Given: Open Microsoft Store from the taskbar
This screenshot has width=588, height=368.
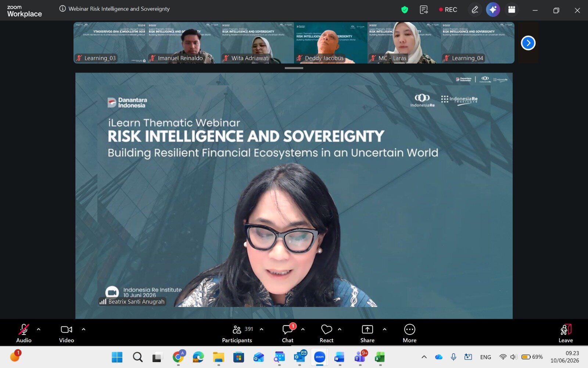Looking at the screenshot, I should [239, 357].
